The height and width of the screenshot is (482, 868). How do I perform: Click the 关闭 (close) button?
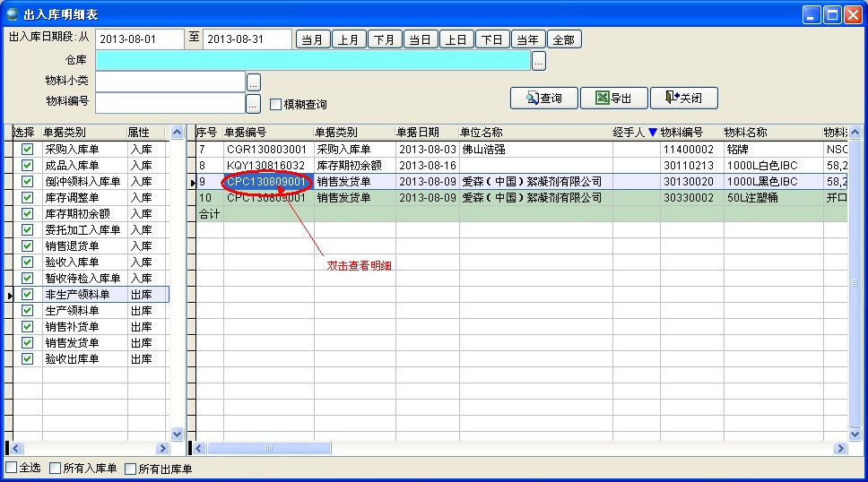(683, 99)
